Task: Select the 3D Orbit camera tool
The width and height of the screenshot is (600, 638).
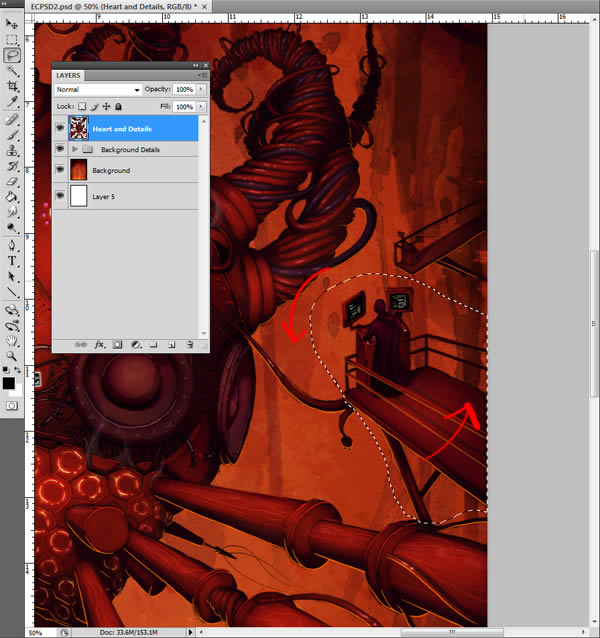Action: pyautogui.click(x=11, y=326)
